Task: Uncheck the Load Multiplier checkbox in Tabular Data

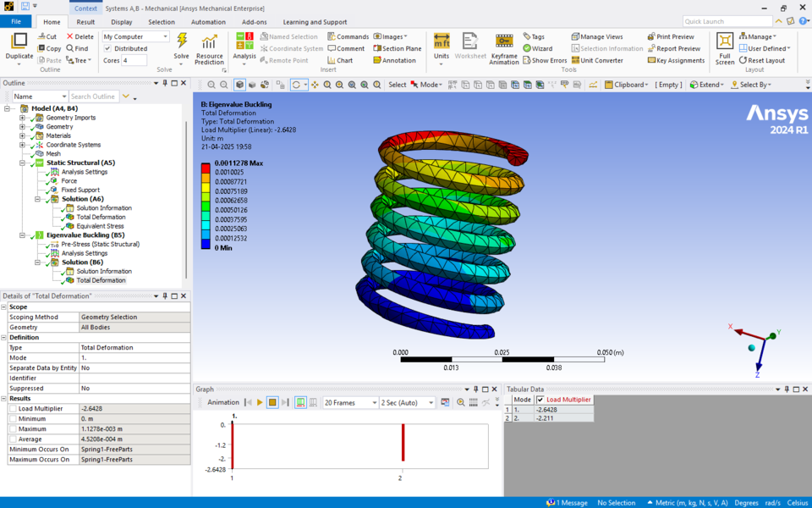Action: pyautogui.click(x=540, y=400)
